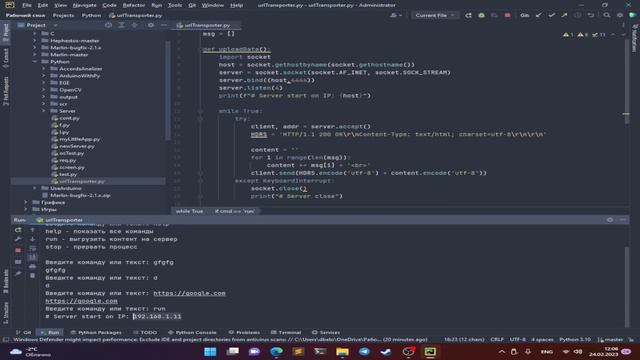The width and height of the screenshot is (640, 360).
Task: Expand the ArduinoWithPy folder
Action: point(44,76)
